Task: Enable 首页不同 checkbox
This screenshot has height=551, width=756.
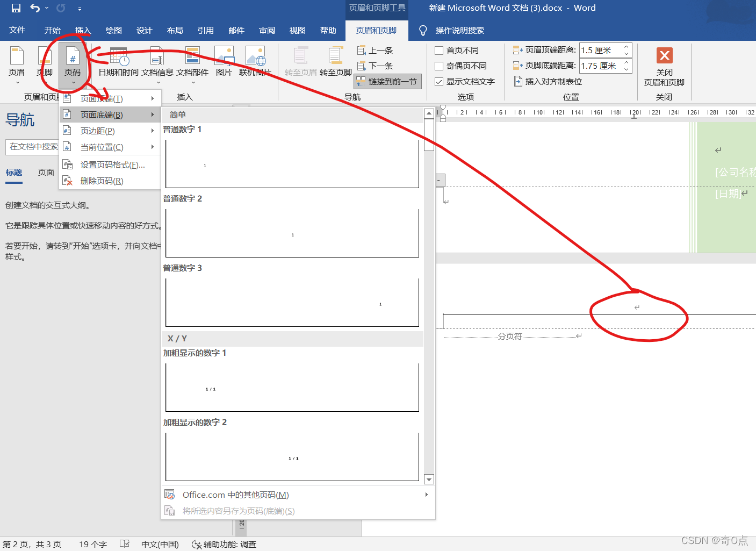Action: (439, 51)
